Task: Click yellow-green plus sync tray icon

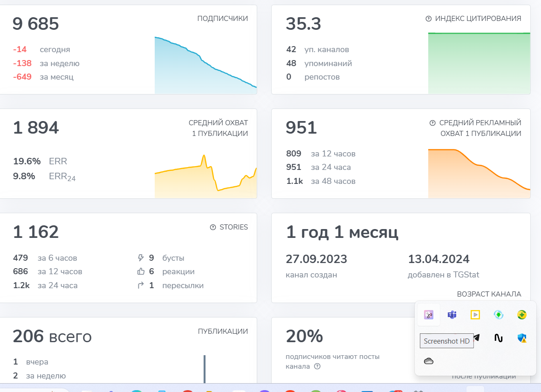Action: point(522,315)
